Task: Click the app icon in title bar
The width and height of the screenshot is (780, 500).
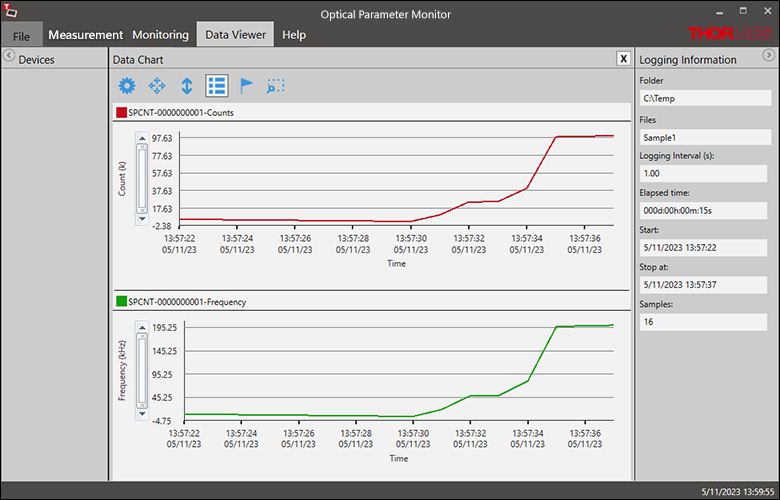Action: point(11,12)
